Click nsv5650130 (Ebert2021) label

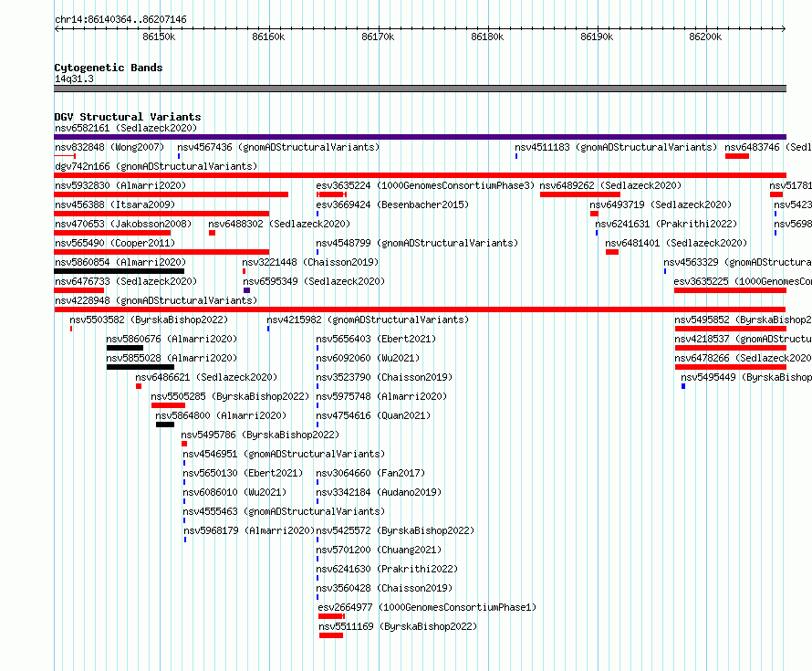(x=243, y=473)
